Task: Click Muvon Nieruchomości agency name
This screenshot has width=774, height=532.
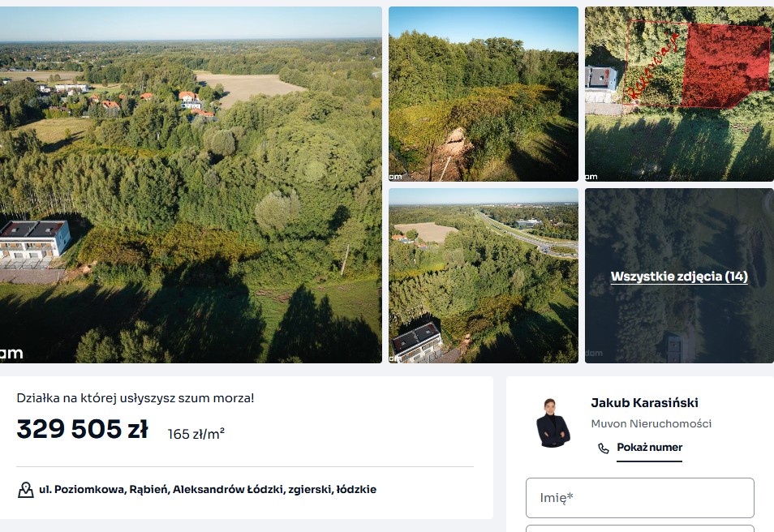Action: point(651,423)
